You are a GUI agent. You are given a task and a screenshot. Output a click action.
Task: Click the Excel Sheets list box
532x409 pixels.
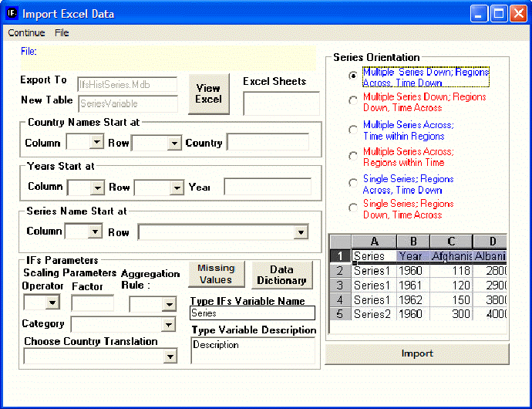tap(275, 103)
